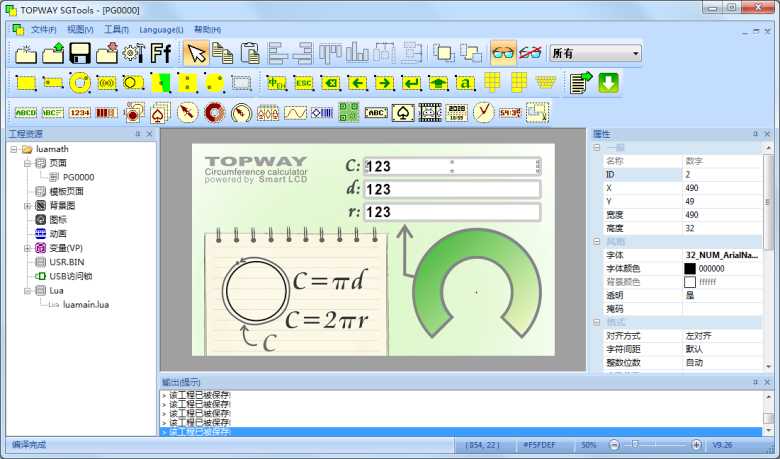Open the 文件(F) menu

[x=43, y=29]
